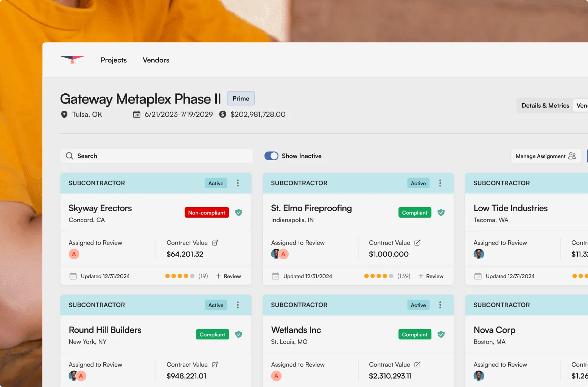Click the Compliant badge on Round Hill Builders

click(x=212, y=334)
